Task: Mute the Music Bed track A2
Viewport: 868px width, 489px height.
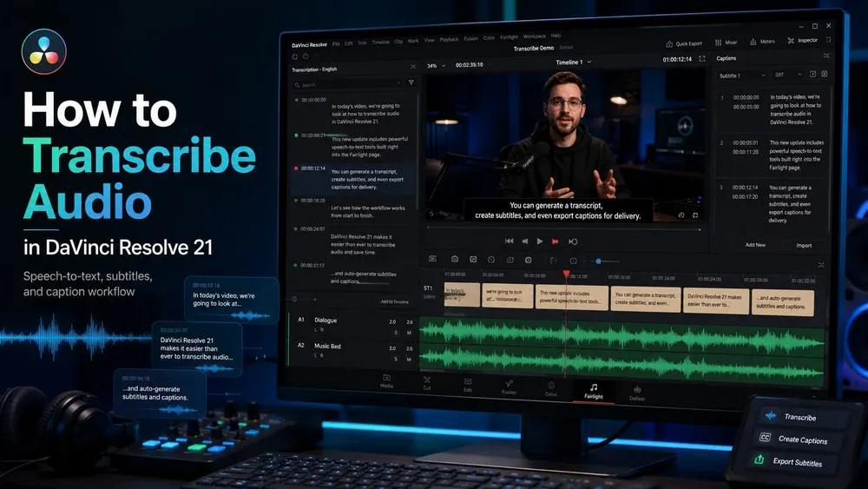Action: click(x=409, y=359)
